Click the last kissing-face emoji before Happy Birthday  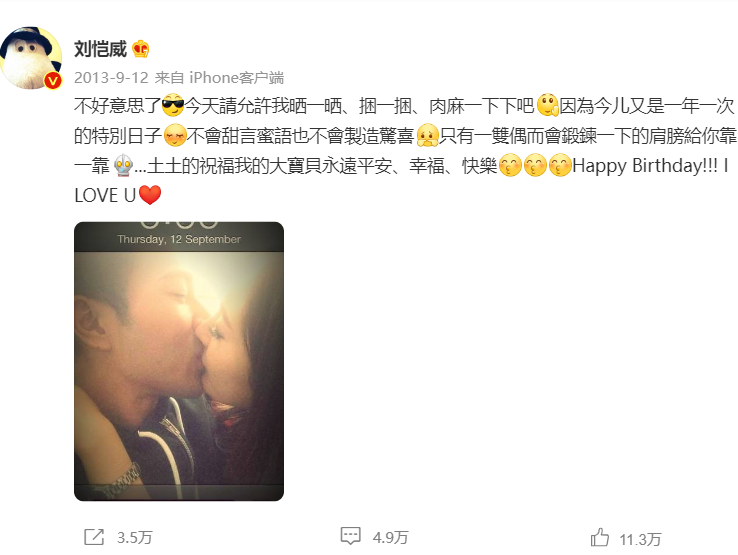tap(560, 165)
